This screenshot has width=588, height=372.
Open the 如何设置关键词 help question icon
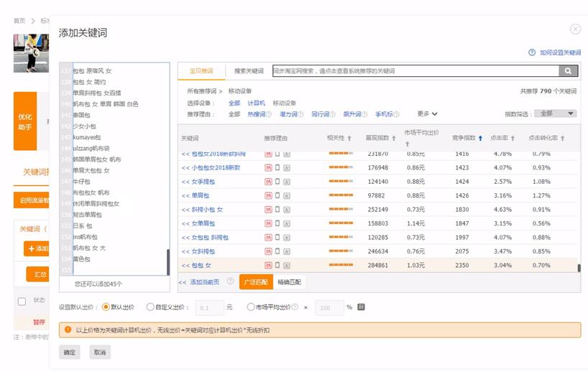532,52
